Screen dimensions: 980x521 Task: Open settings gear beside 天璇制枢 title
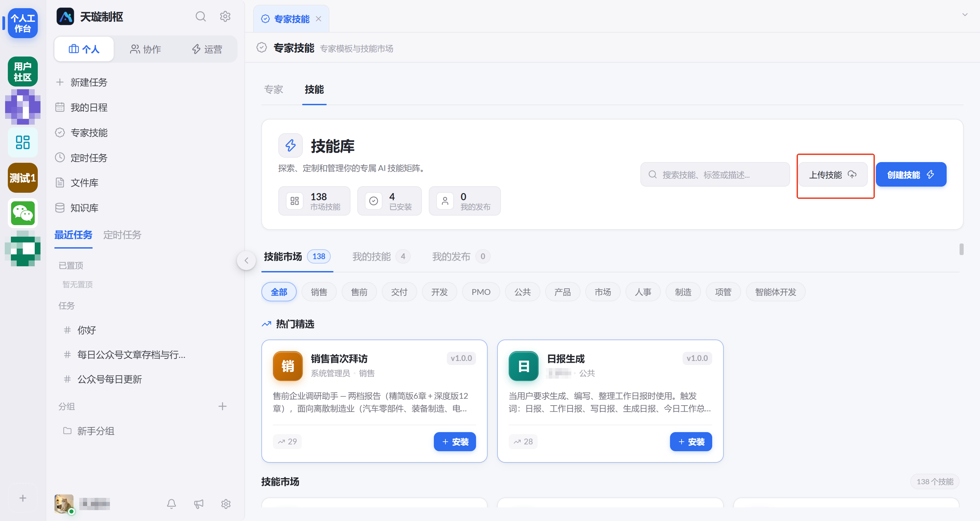pyautogui.click(x=225, y=16)
